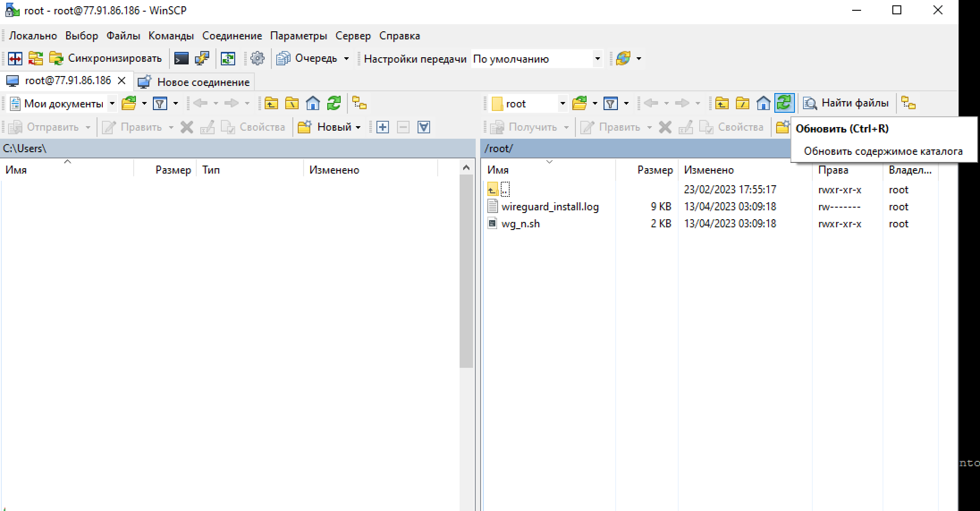Open the По умолчанию transfer settings dropdown
This screenshot has width=980, height=511.
tap(597, 59)
